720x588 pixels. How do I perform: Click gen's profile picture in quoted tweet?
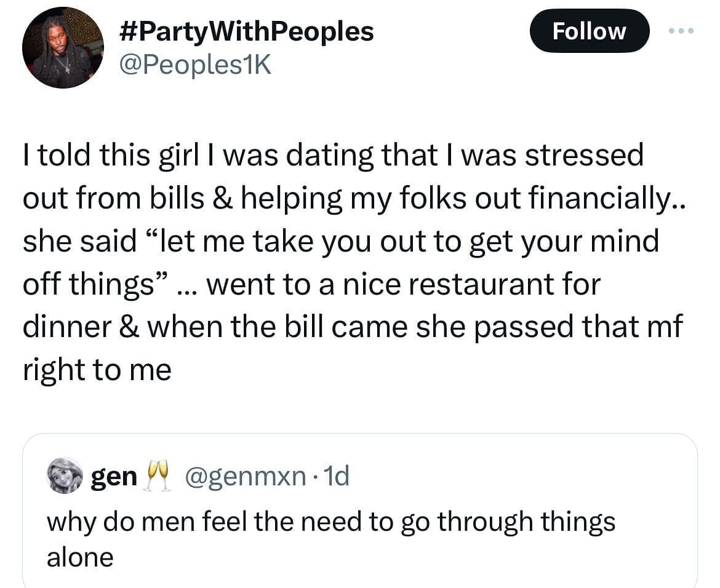[x=63, y=476]
